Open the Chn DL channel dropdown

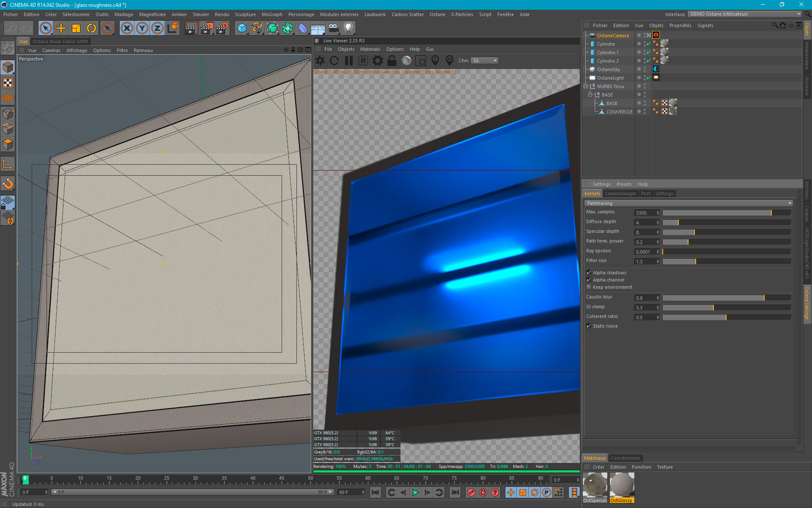tap(485, 61)
